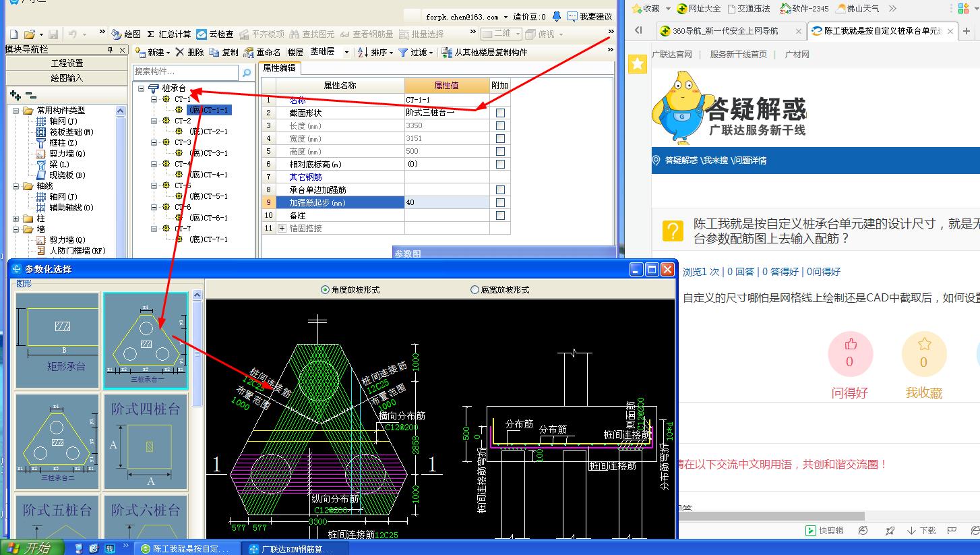Click 答疑解惑 breadcrumb link
Screen dimensions: 980x555
pyautogui.click(x=682, y=160)
